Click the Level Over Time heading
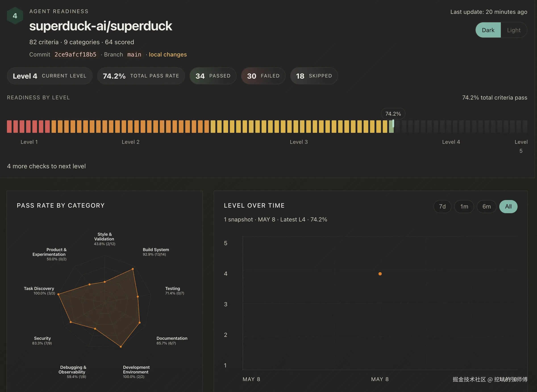537x392 pixels. pos(254,206)
